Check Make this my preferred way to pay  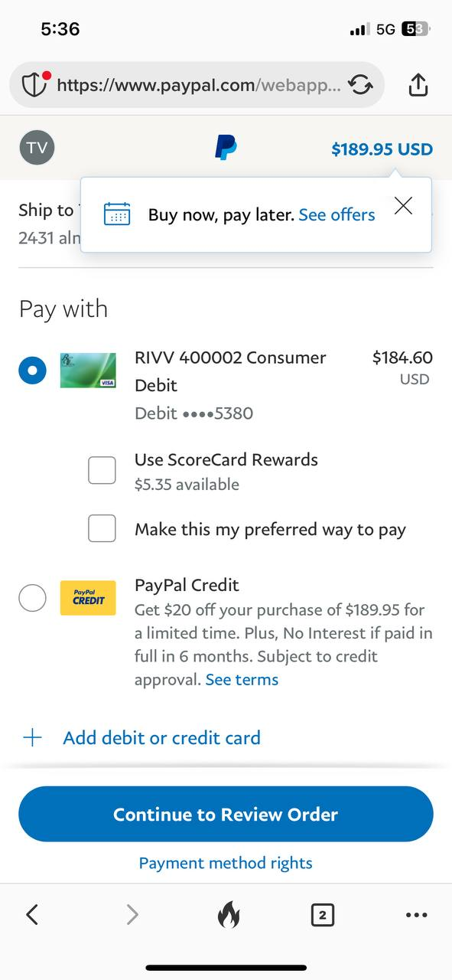[102, 528]
